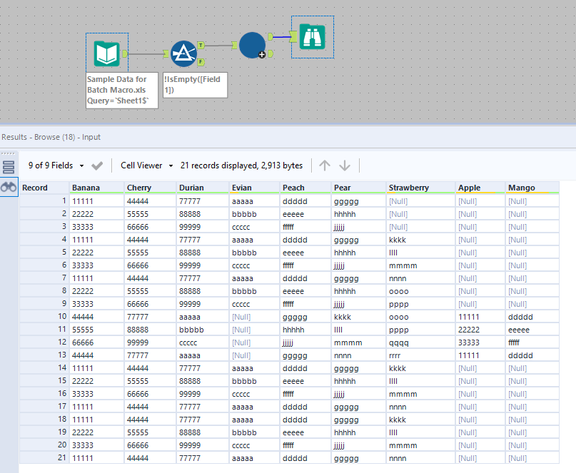Viewport: 576px width, 473px height.
Task: Select the Pear column header
Action: coord(359,188)
